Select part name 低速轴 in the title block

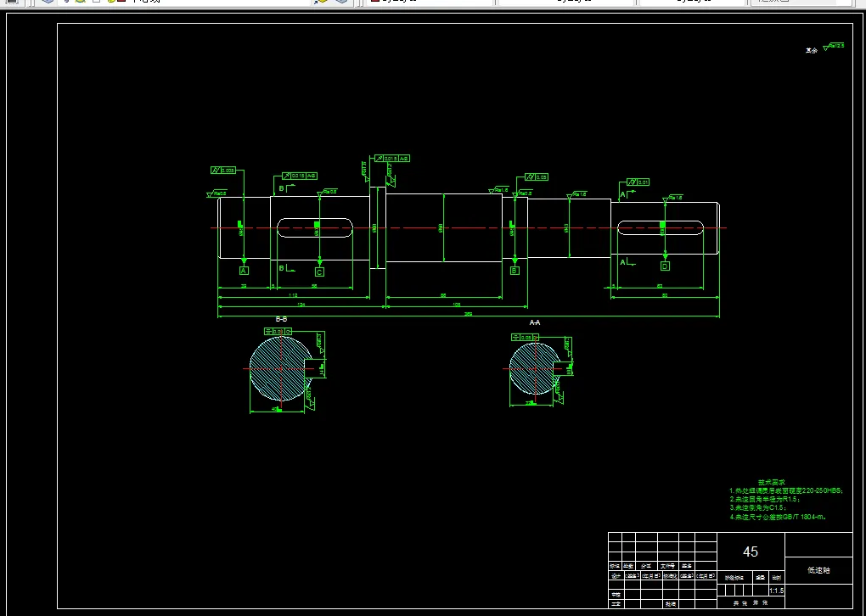(x=818, y=570)
